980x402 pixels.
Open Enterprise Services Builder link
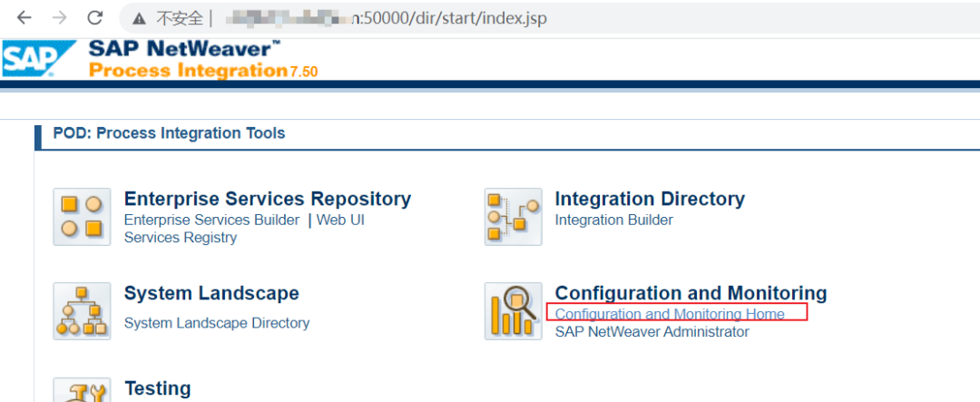(x=211, y=221)
